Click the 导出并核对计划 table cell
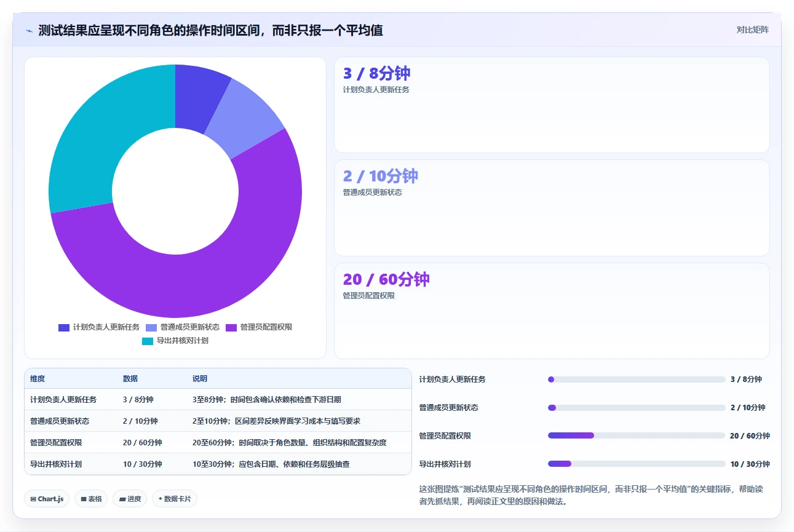The height and width of the screenshot is (532, 794). click(56, 464)
